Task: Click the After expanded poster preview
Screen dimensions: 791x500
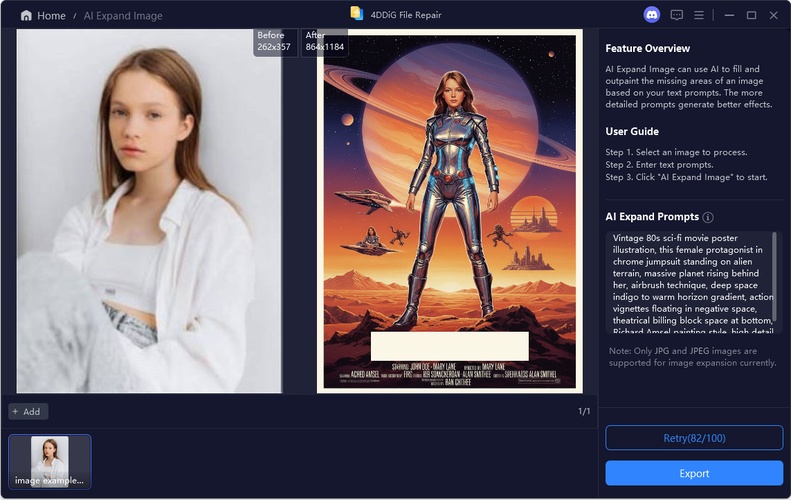Action: coord(449,211)
